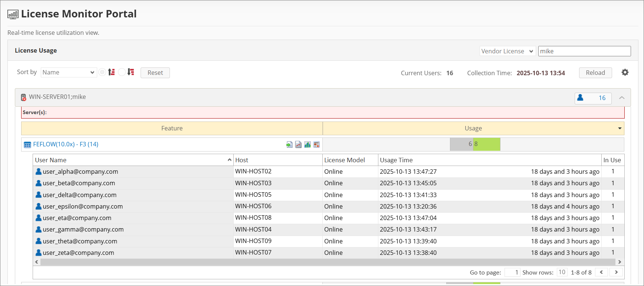Open the Sort by Name dropdown

pos(69,72)
